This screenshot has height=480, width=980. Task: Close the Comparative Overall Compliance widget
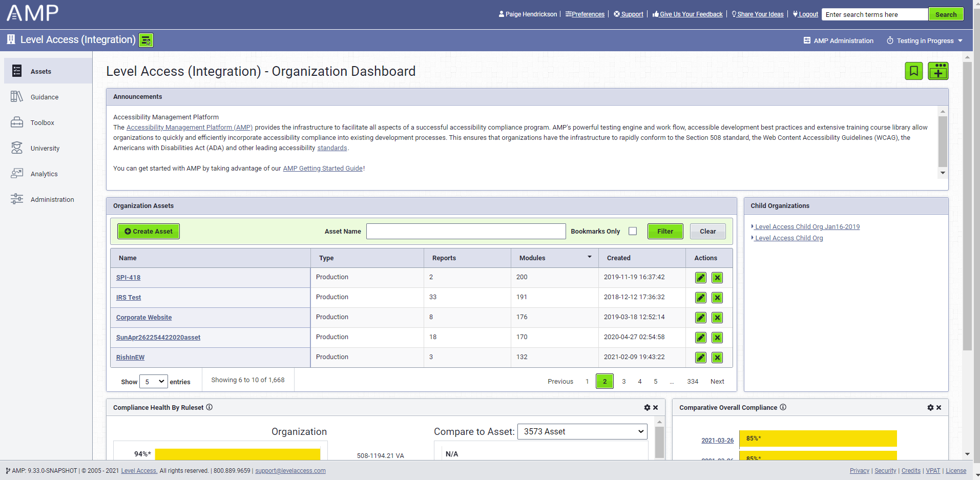[939, 408]
